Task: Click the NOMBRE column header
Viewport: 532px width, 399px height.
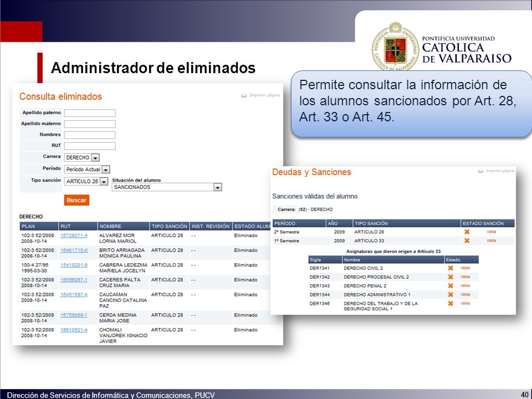Action: (x=124, y=226)
